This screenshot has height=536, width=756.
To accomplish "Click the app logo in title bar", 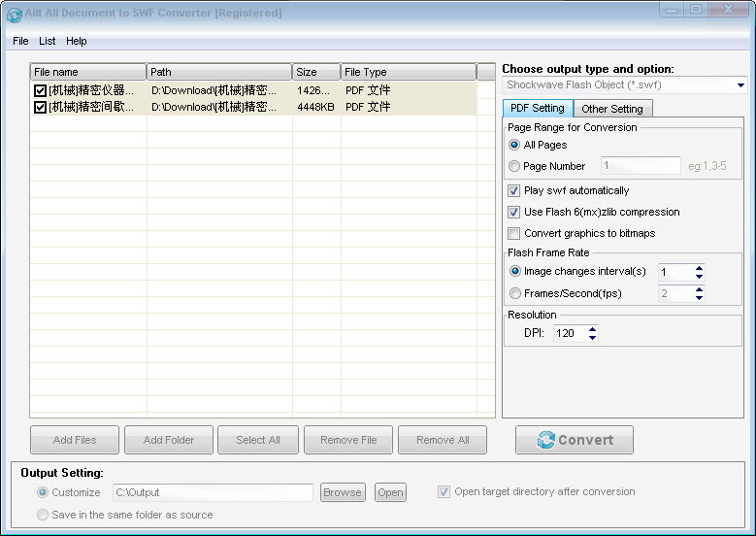I will [x=14, y=15].
